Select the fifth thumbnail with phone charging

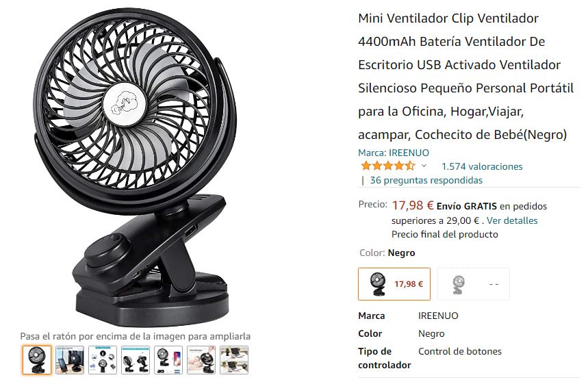pyautogui.click(x=168, y=360)
